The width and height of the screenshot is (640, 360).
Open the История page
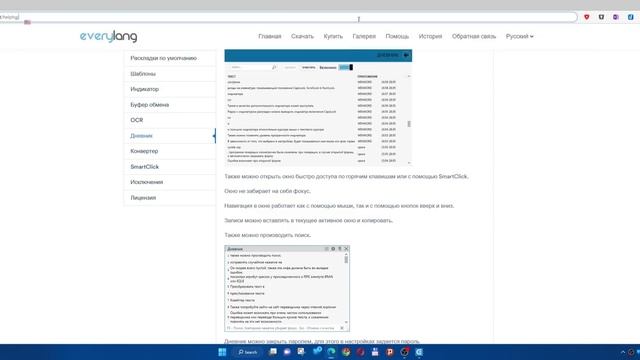(x=430, y=36)
